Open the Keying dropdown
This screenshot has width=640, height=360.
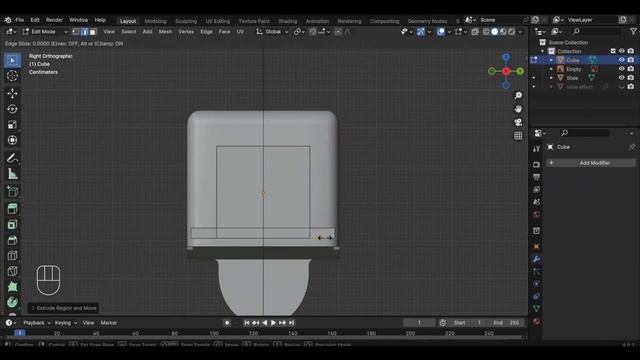tap(65, 323)
